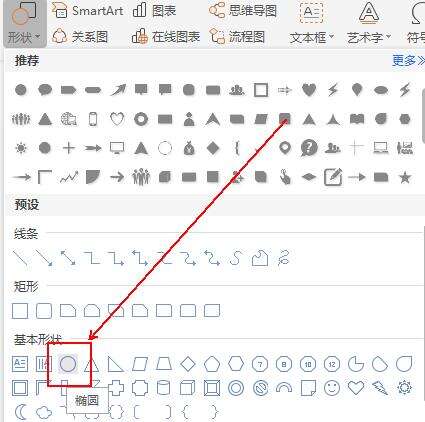Select the crescent moon basic shape
Viewport: 425px width, 422px height.
[21, 412]
